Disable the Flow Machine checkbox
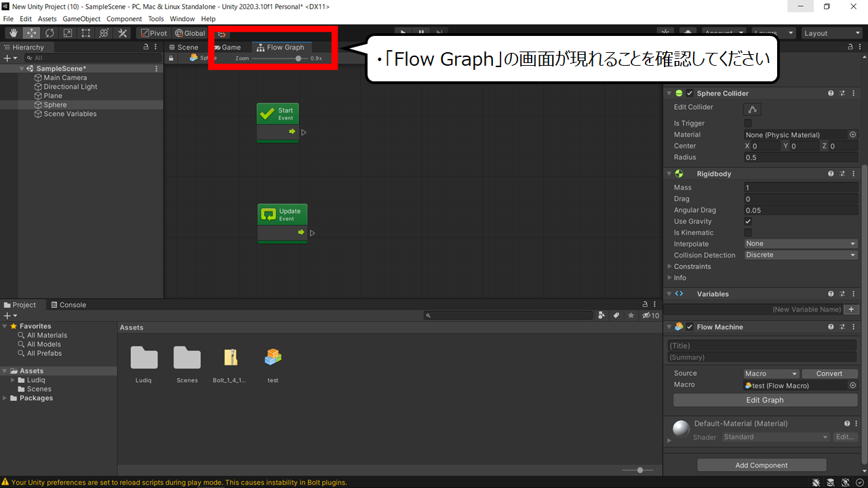This screenshot has width=868, height=488. tap(690, 327)
